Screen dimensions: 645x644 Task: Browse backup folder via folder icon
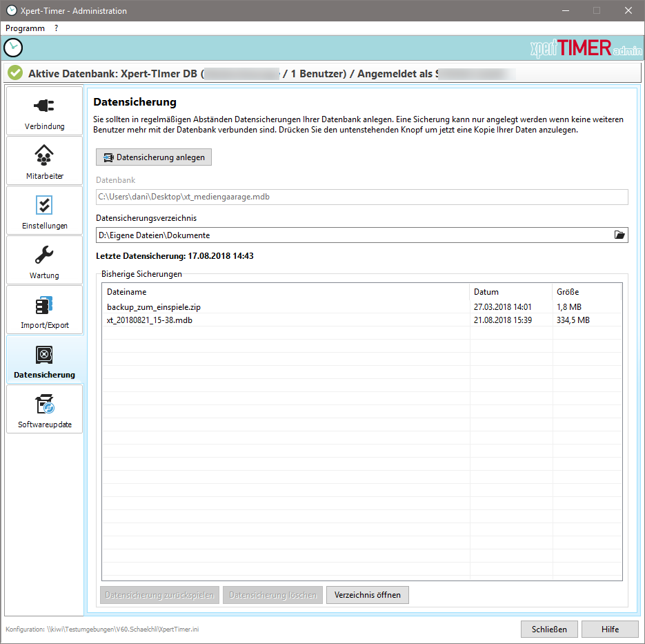click(619, 235)
